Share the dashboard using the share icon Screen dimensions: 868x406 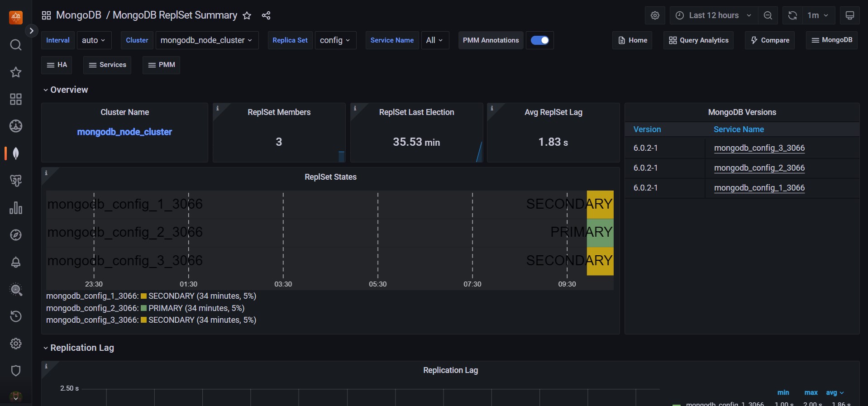point(266,15)
